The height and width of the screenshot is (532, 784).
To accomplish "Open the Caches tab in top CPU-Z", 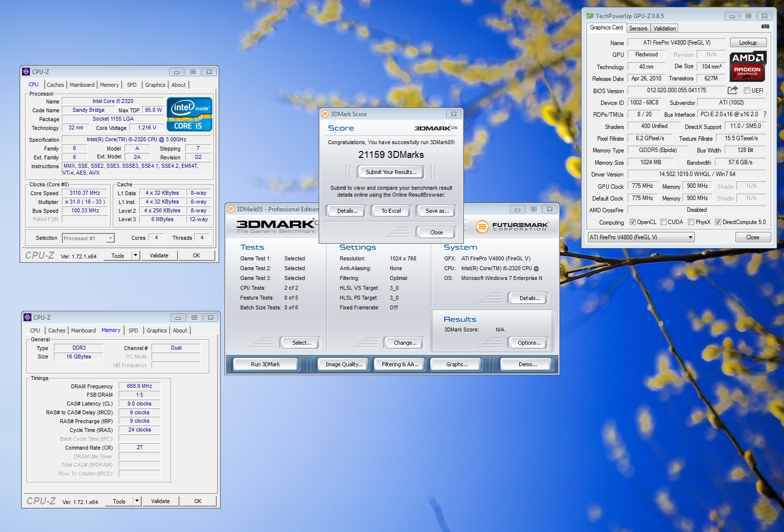I will [x=55, y=85].
